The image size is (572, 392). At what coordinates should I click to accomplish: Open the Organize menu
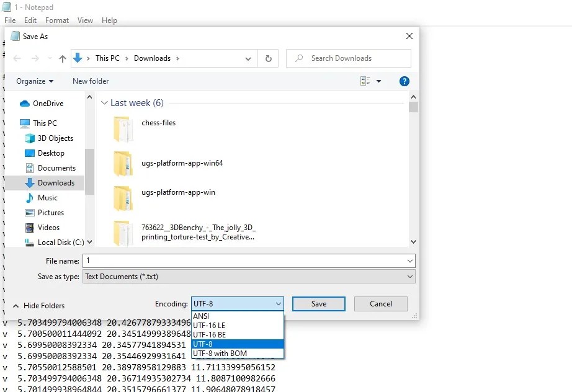(34, 81)
